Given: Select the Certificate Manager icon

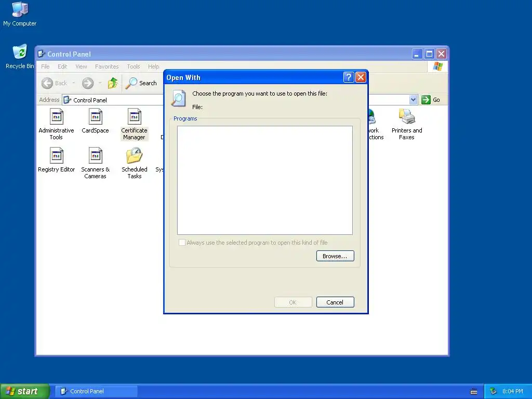Looking at the screenshot, I should coord(135,124).
